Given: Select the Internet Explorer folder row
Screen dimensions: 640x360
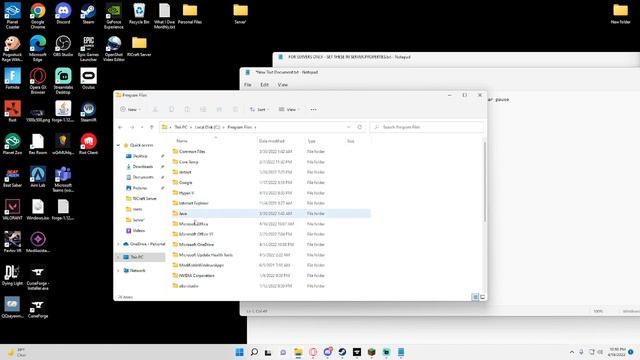Looking at the screenshot, I should tap(271, 203).
